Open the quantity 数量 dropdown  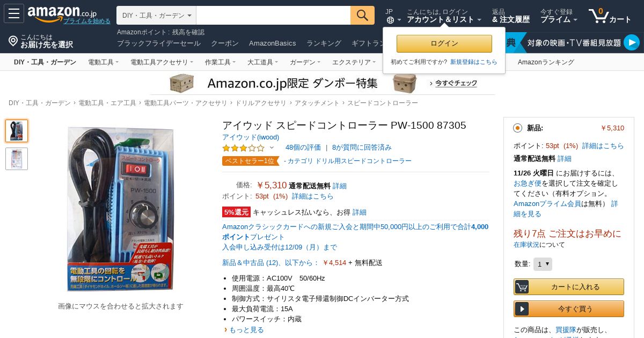(x=543, y=264)
